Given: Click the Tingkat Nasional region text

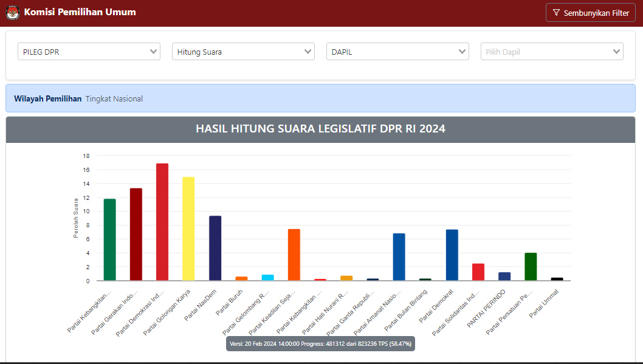Looking at the screenshot, I should (114, 99).
